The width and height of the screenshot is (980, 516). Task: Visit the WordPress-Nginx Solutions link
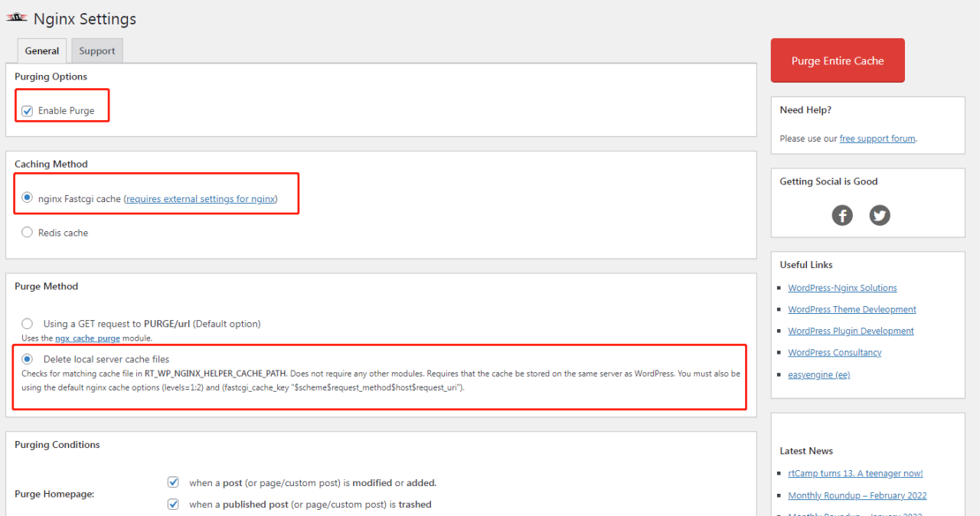(x=842, y=288)
